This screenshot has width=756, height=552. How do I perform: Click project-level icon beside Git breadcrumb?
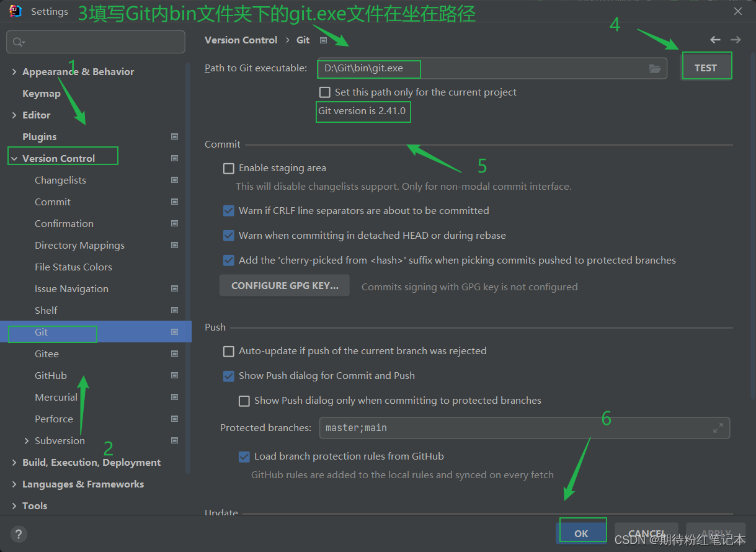point(323,40)
